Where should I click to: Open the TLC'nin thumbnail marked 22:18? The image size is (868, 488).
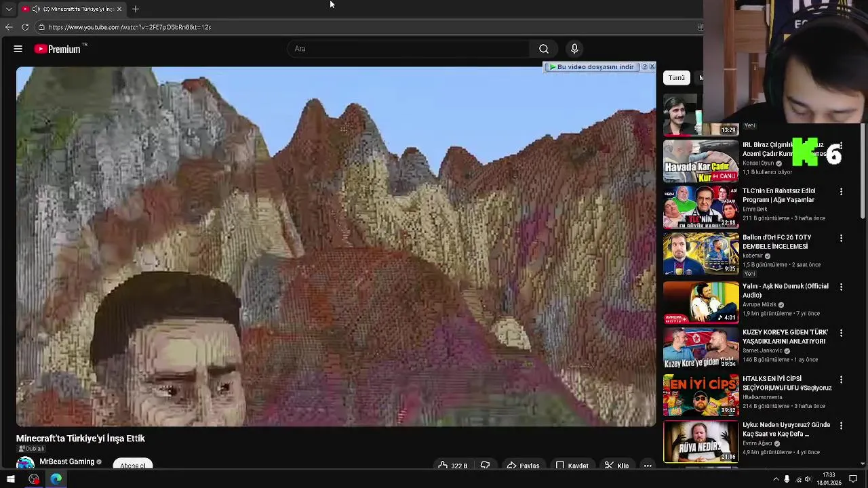(x=701, y=207)
